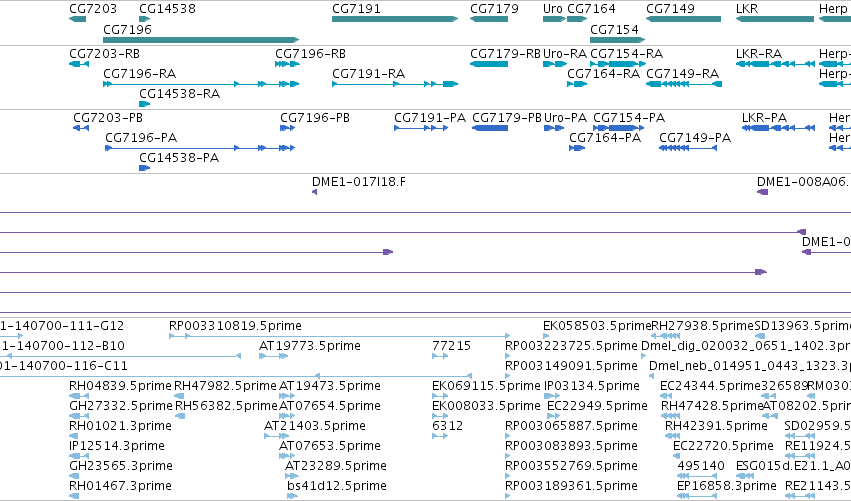The height and width of the screenshot is (501, 851).
Task: Select EST label RP003149091.5prime
Action: 571,366
